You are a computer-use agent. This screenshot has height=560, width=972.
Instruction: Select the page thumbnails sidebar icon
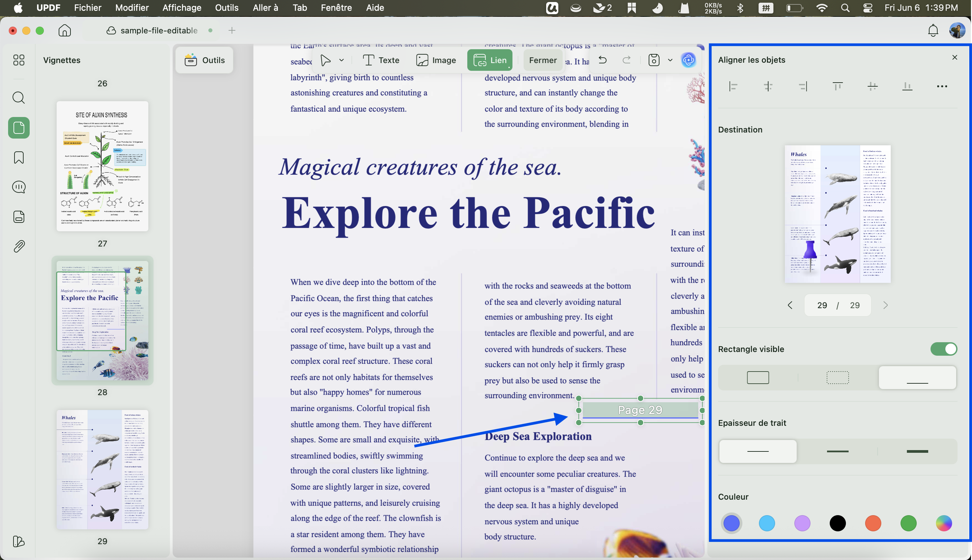tap(19, 128)
